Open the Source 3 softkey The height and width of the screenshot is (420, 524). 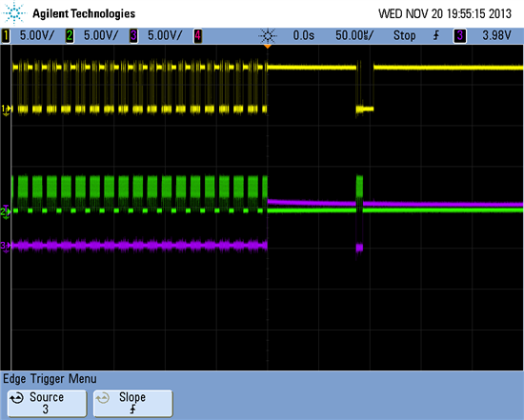click(47, 403)
